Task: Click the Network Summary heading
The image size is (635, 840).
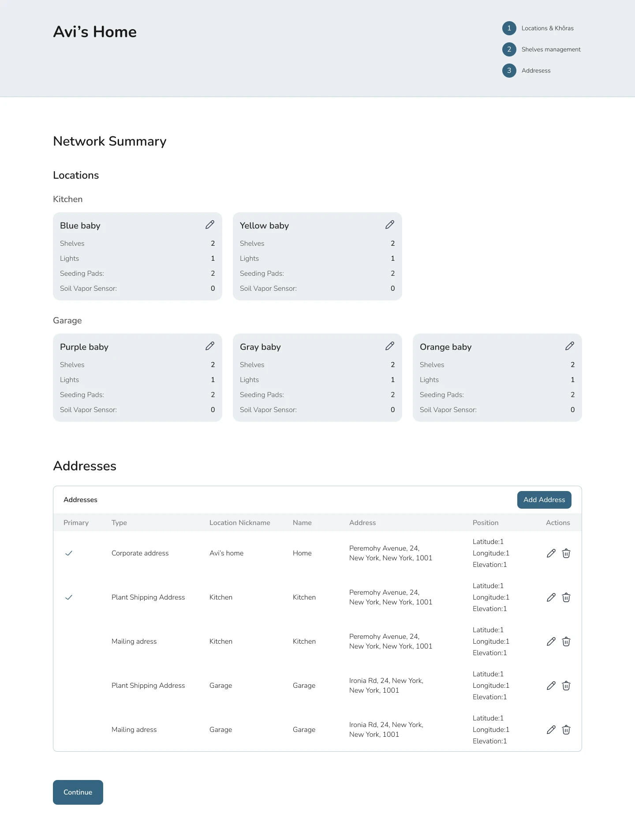Action: pos(110,141)
